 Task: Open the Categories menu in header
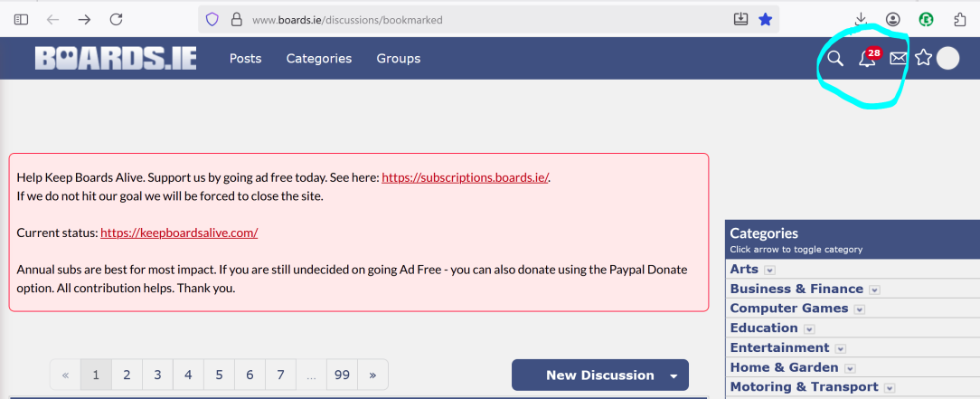pyautogui.click(x=319, y=58)
